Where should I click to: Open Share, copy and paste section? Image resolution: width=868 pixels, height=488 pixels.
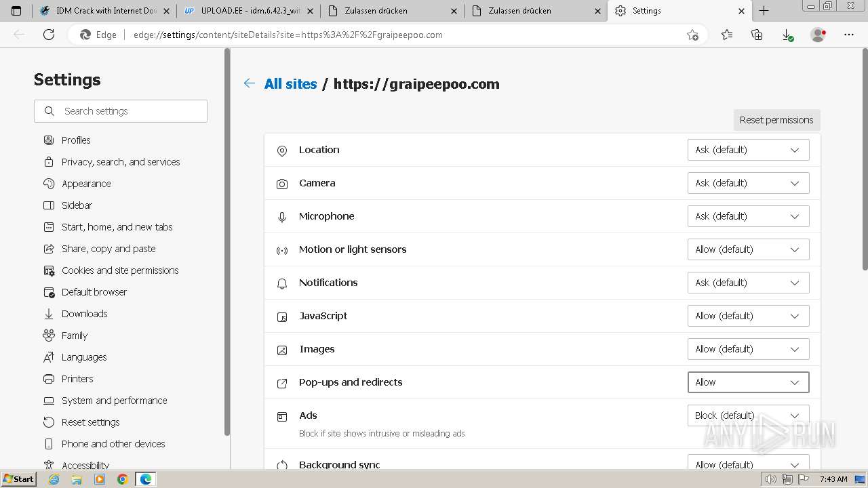(108, 249)
